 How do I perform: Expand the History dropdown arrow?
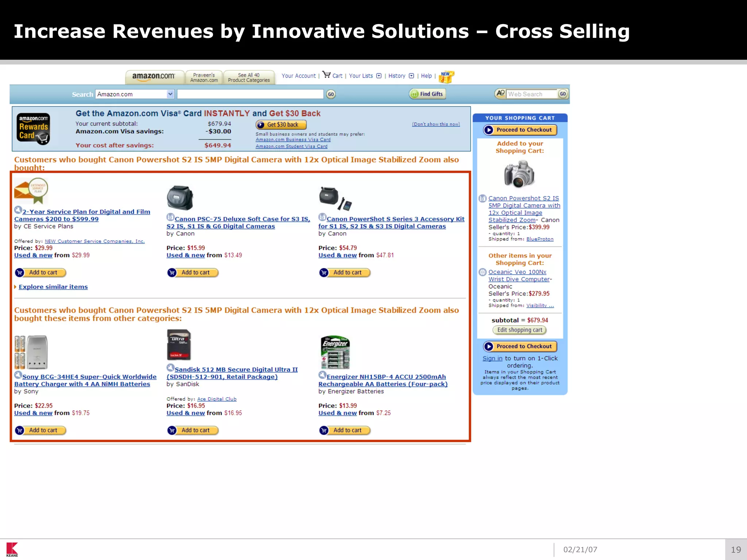[x=411, y=76]
